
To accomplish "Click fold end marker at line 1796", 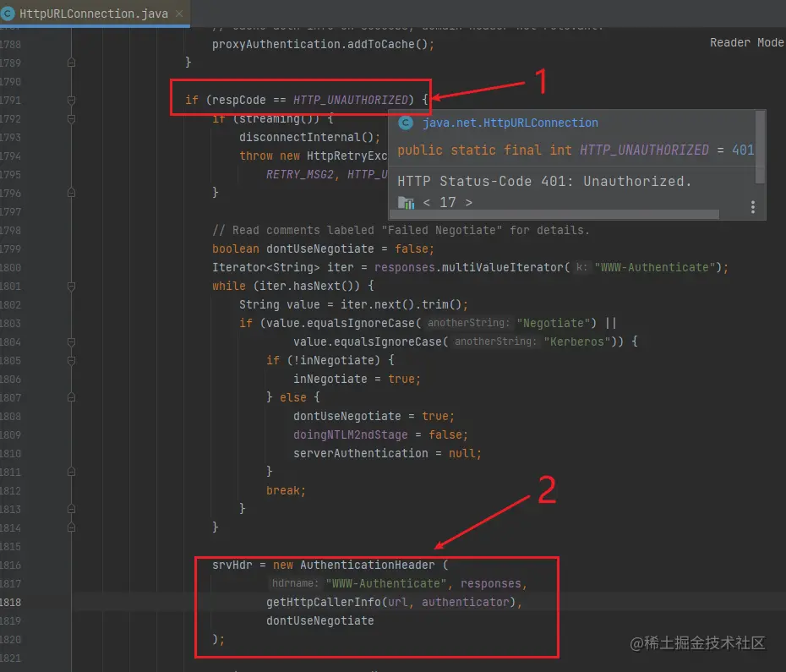I will tap(71, 193).
